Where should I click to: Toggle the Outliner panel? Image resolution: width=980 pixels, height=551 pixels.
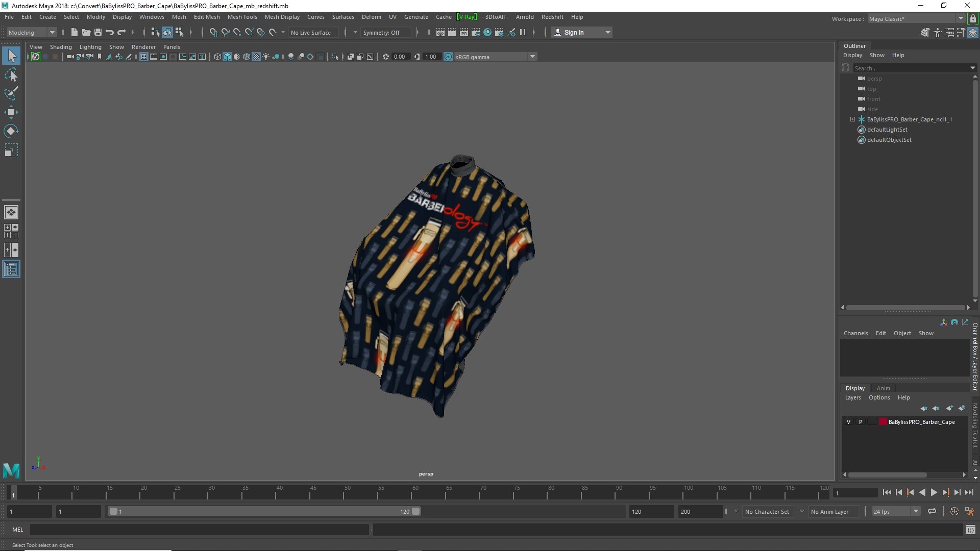[x=11, y=269]
